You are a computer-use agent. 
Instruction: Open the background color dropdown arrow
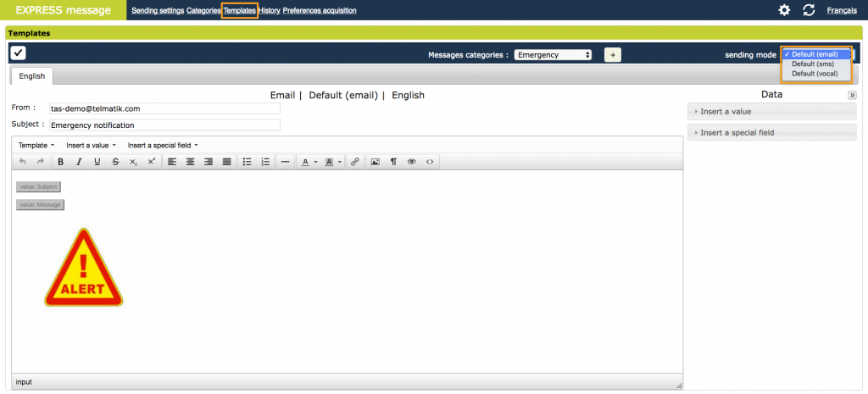click(339, 162)
